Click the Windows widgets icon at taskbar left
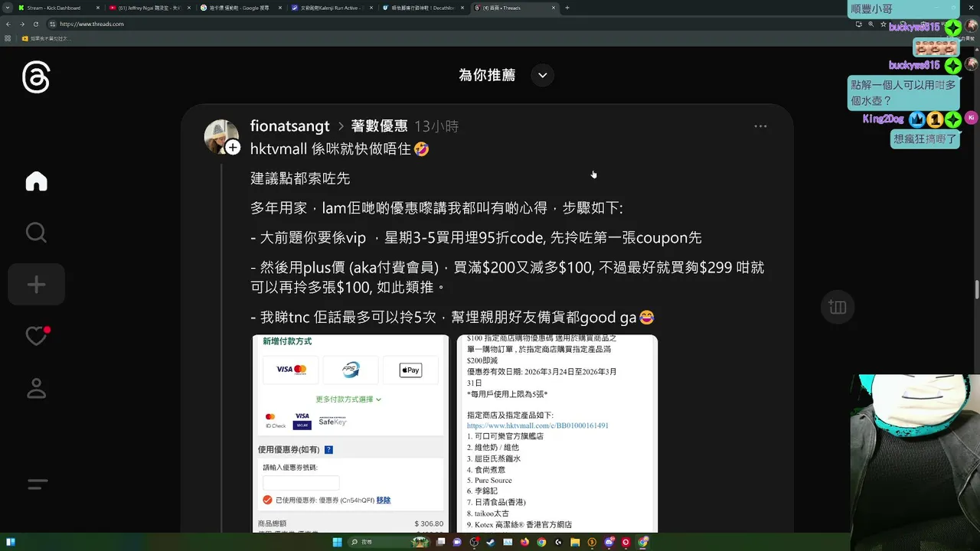The image size is (980, 551). tap(11, 542)
